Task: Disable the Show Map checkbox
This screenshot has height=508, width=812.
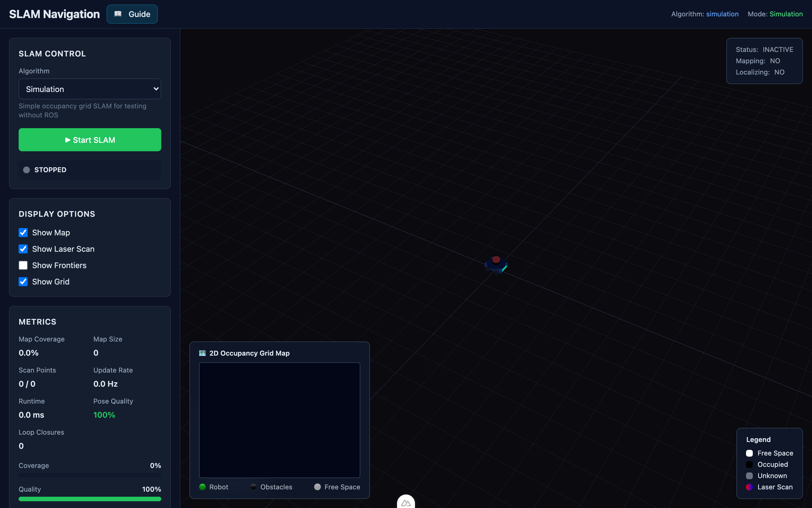Action: coord(23,233)
